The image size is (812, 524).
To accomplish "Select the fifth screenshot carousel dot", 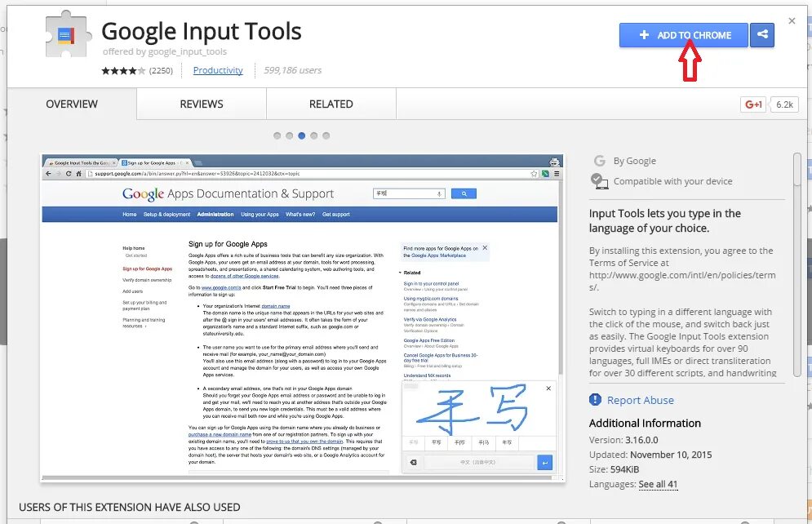I will click(326, 135).
